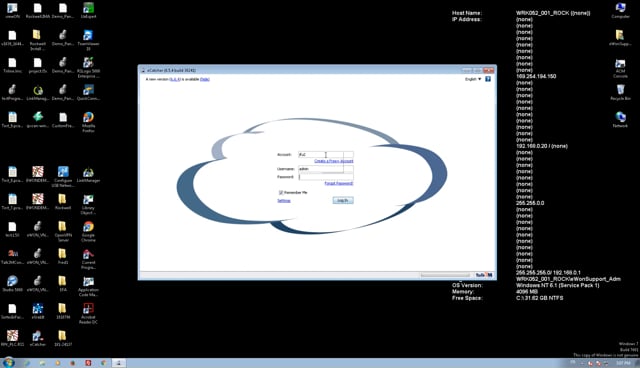
Task: Select the UaExpert desktop icon
Action: tap(88, 11)
